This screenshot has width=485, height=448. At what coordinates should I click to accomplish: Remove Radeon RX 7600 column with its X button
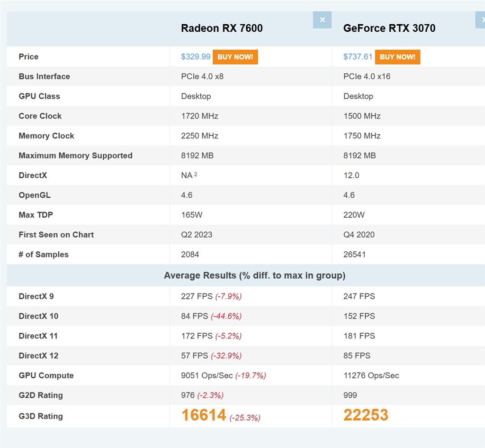(x=322, y=20)
